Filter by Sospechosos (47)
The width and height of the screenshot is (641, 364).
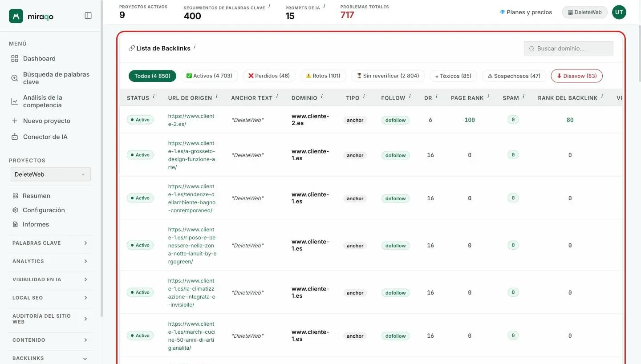tap(514, 76)
